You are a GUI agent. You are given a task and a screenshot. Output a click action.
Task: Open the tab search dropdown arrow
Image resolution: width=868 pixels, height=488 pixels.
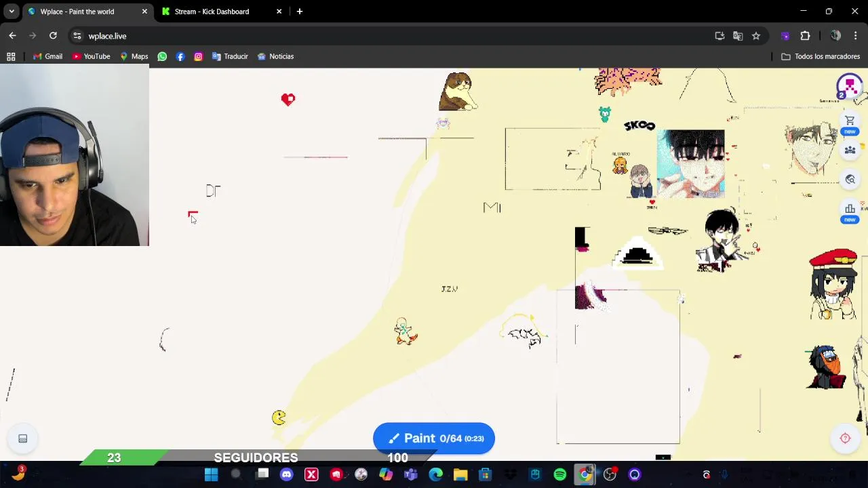click(12, 12)
